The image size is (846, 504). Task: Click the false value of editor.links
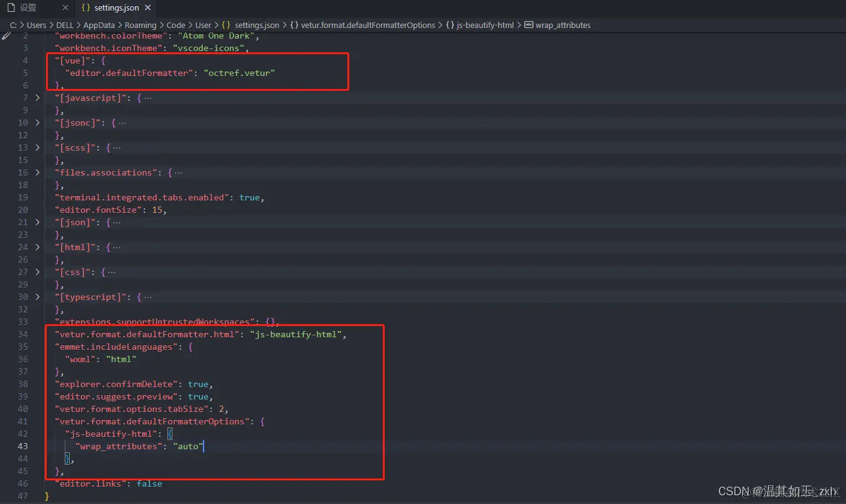[149, 483]
